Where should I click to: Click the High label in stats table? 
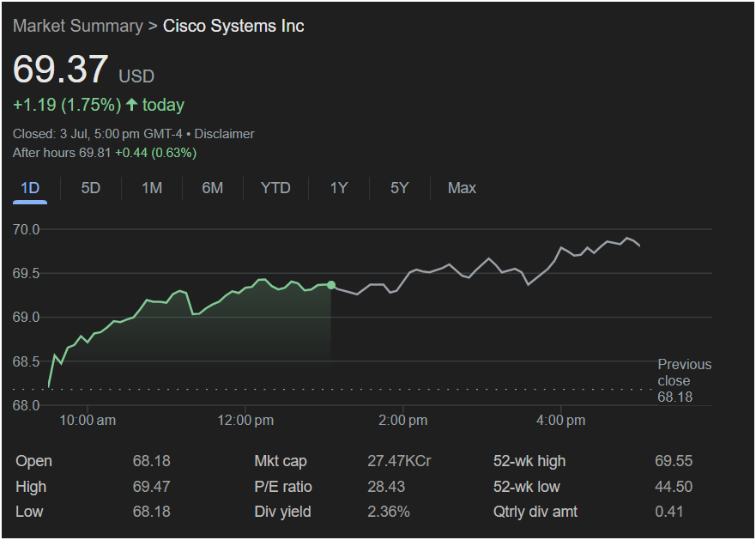click(31, 487)
